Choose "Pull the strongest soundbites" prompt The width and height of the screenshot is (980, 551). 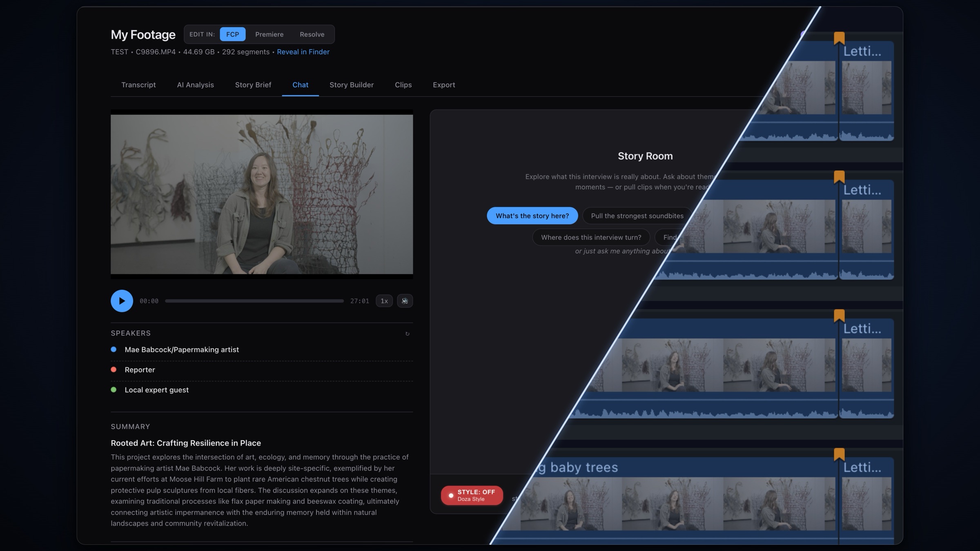(637, 216)
